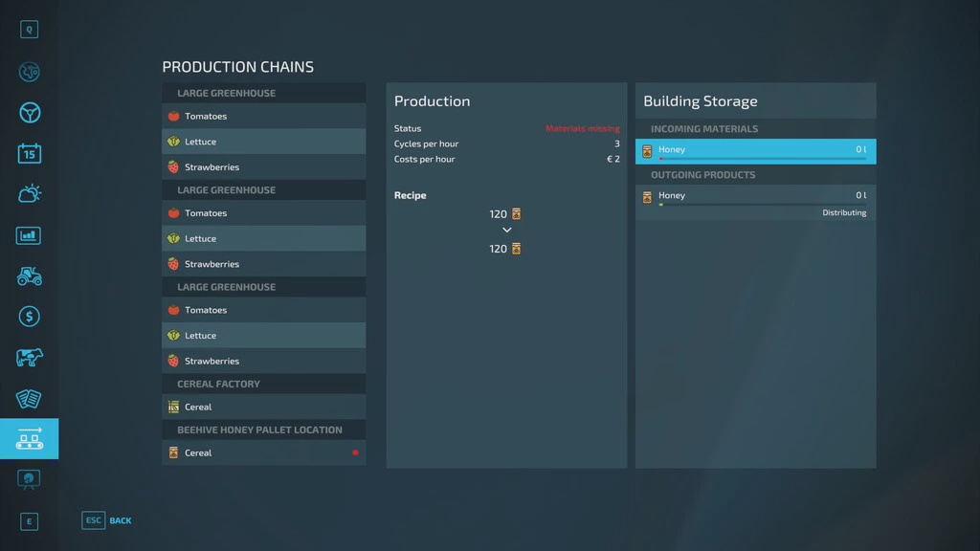Open the contracts papers icon

30,399
